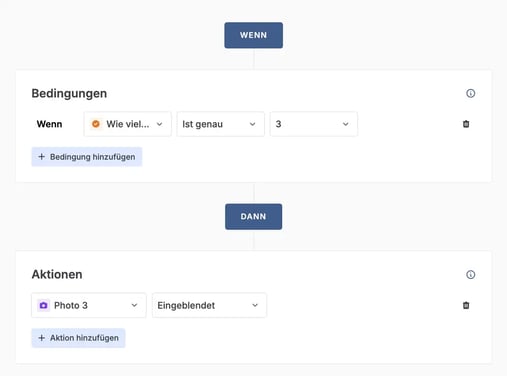This screenshot has height=376, width=507.
Task: Open the Eingeblendet visibility dropdown
Action: 209,305
